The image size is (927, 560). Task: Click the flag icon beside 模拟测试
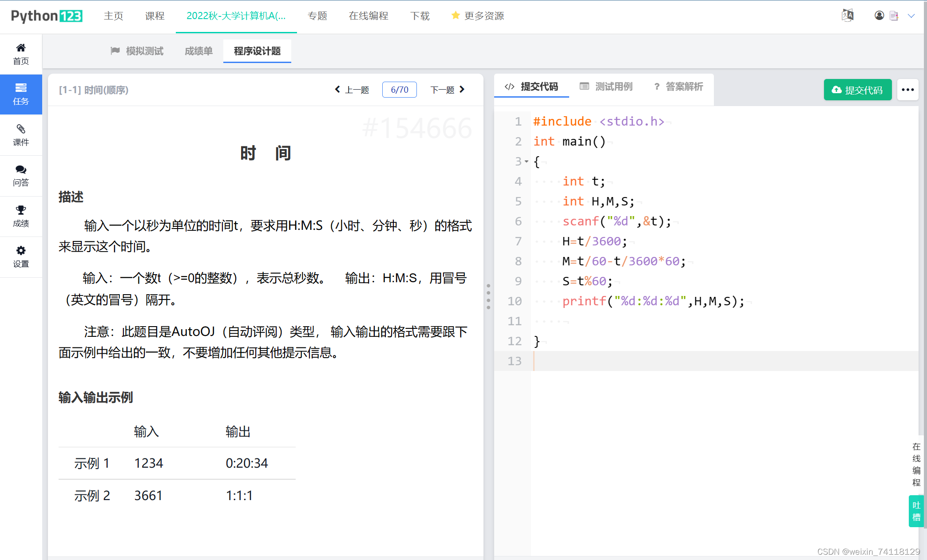116,51
